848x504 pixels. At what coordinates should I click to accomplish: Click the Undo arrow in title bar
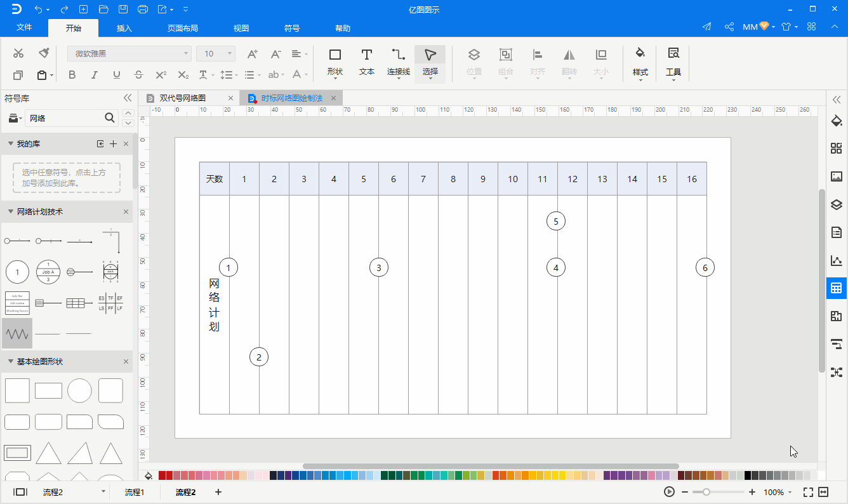pyautogui.click(x=39, y=10)
